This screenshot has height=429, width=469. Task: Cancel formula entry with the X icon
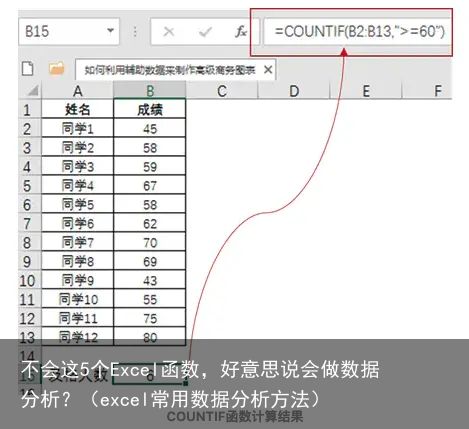click(169, 32)
